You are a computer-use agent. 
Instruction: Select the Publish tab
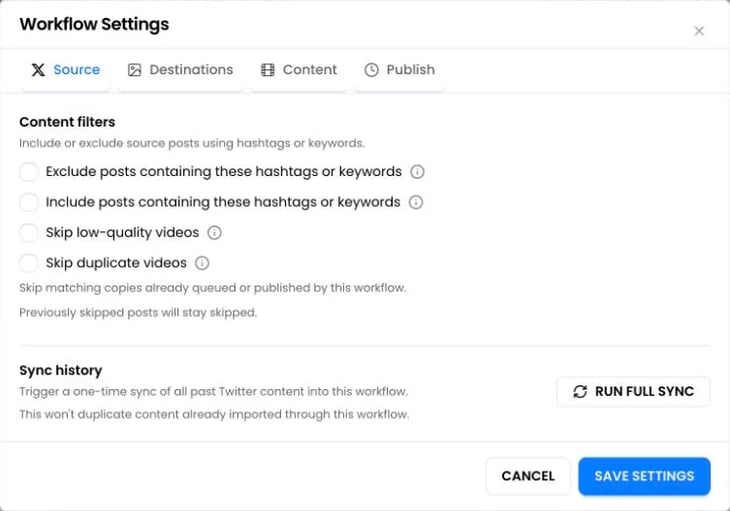[399, 70]
